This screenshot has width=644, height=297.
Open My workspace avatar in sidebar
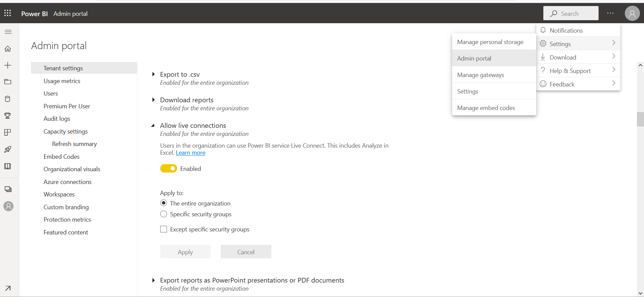pos(8,206)
